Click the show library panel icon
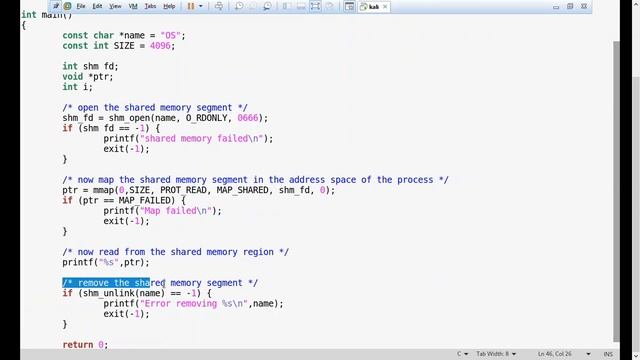640x360 pixels. 287,6
